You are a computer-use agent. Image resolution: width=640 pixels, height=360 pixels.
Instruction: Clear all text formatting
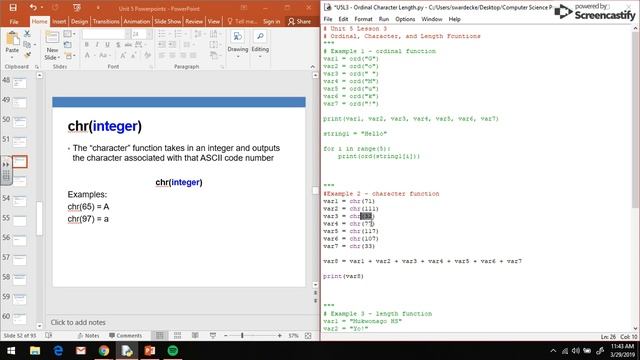pos(147,55)
